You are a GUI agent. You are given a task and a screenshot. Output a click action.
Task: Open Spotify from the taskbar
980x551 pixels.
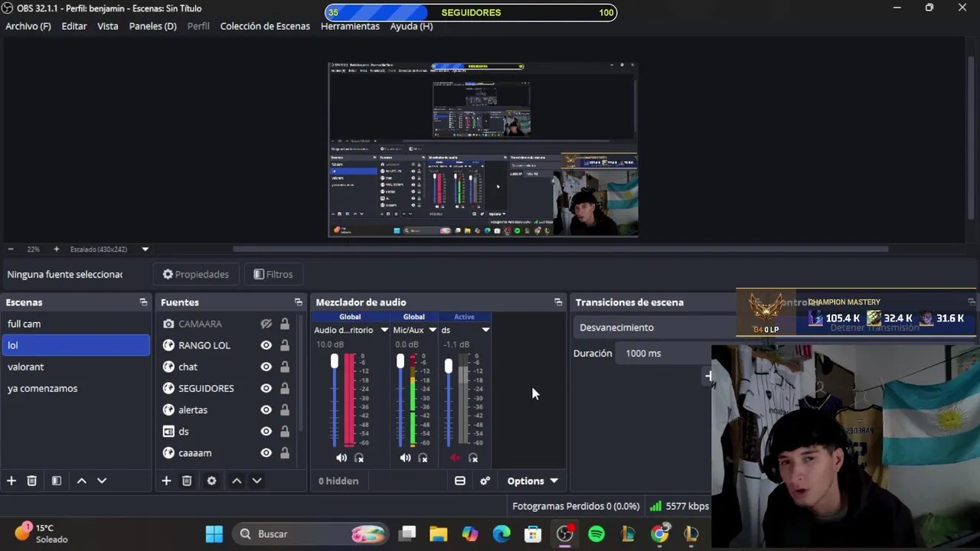[x=596, y=534]
